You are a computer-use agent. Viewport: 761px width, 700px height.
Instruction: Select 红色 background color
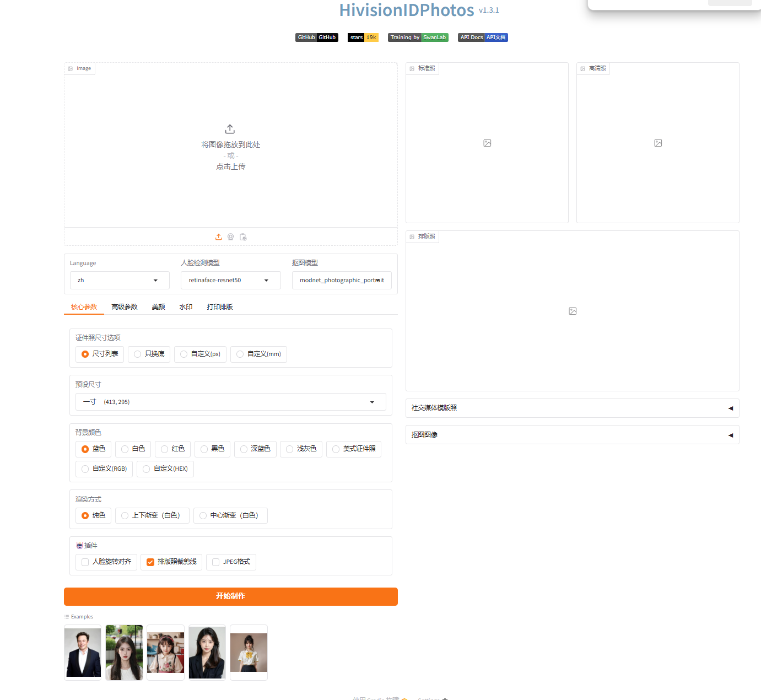(x=173, y=449)
